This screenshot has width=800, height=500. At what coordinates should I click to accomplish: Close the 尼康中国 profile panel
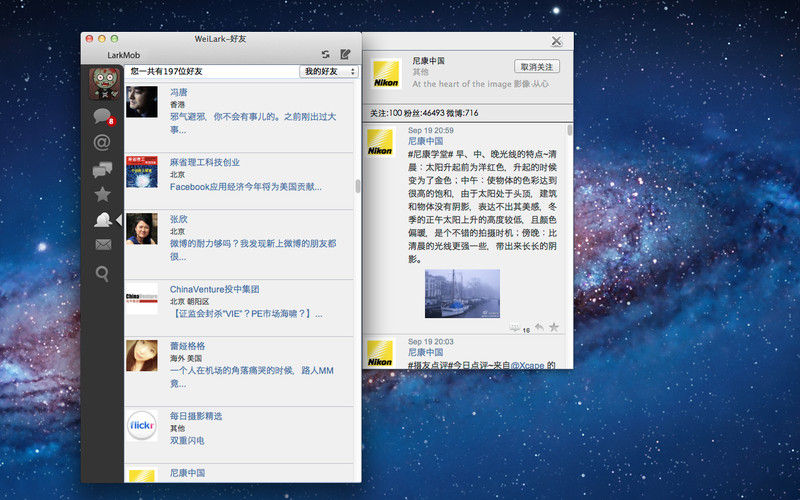click(x=557, y=41)
